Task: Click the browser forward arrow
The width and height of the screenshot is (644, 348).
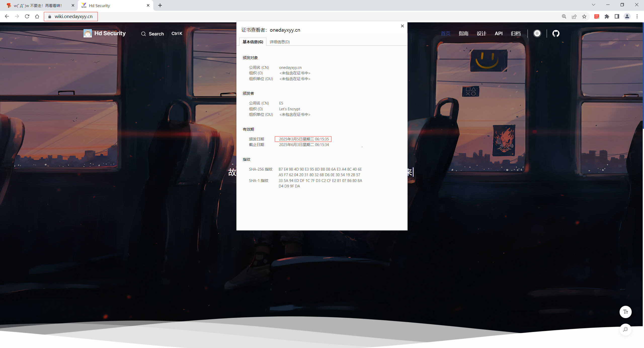Action: (x=17, y=16)
